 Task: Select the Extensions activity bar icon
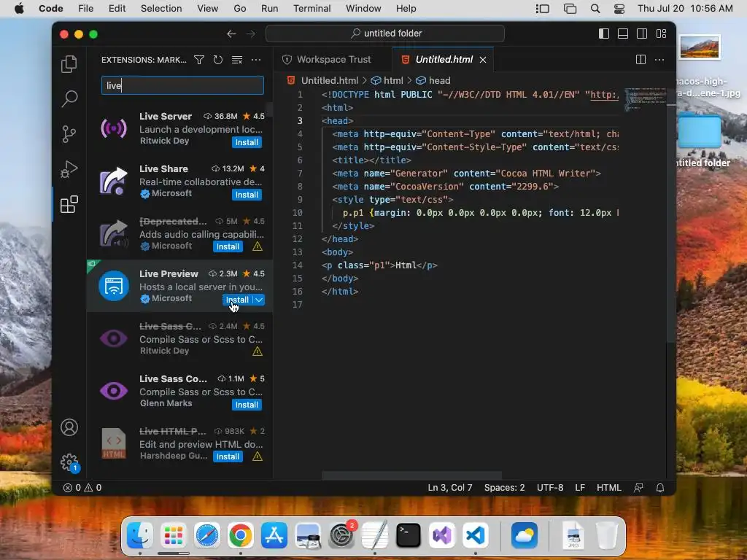tap(69, 204)
